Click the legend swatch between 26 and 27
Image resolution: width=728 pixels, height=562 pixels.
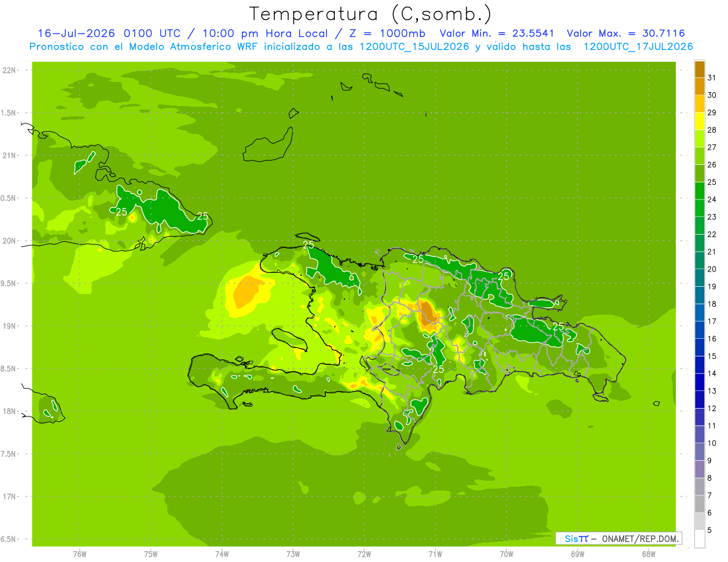click(x=699, y=156)
